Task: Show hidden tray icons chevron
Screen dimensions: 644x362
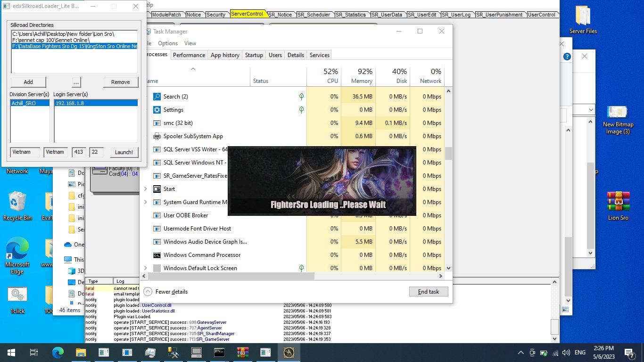Action: [521, 352]
